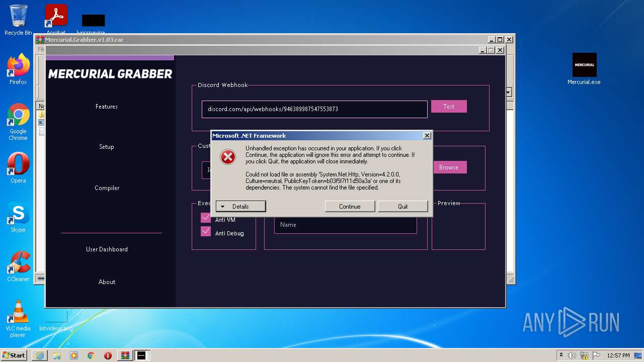
Task: Open the volume control in tray
Action: point(572,355)
